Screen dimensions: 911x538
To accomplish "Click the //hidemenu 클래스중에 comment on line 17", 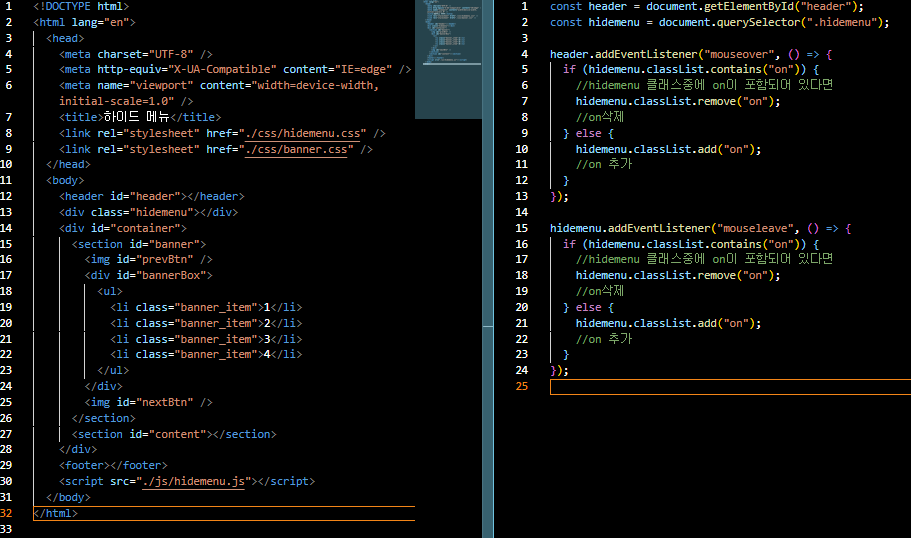I will coord(704,259).
